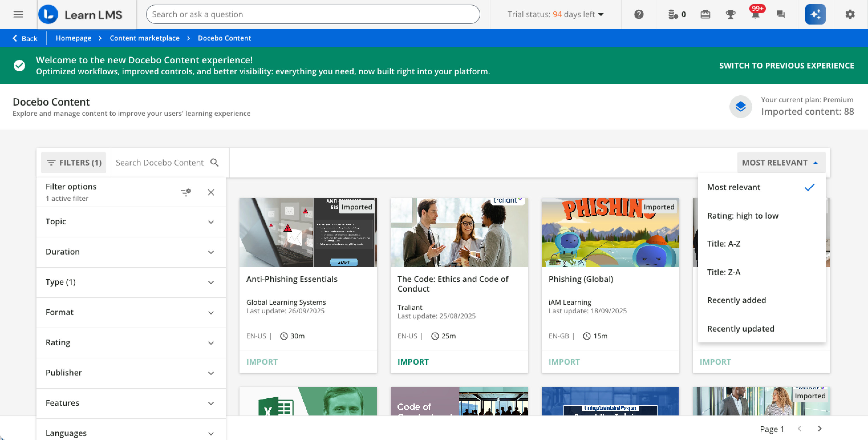The height and width of the screenshot is (440, 868).
Task: Open the hamburger main menu
Action: 18,14
